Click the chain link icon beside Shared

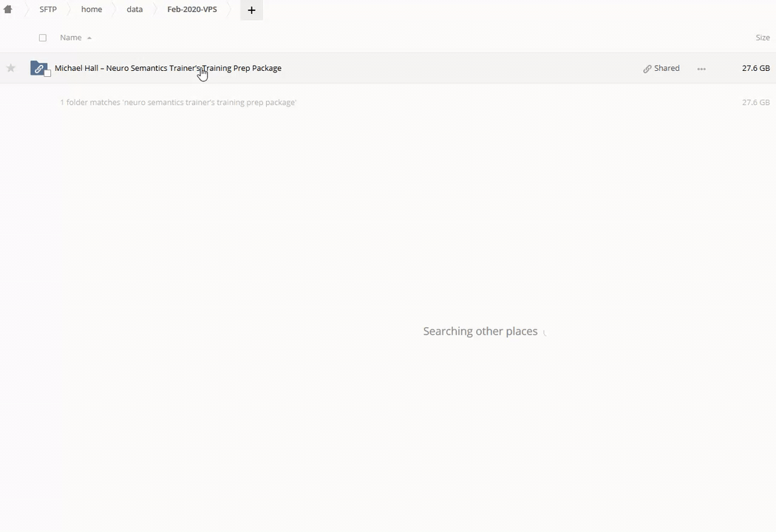click(x=647, y=69)
